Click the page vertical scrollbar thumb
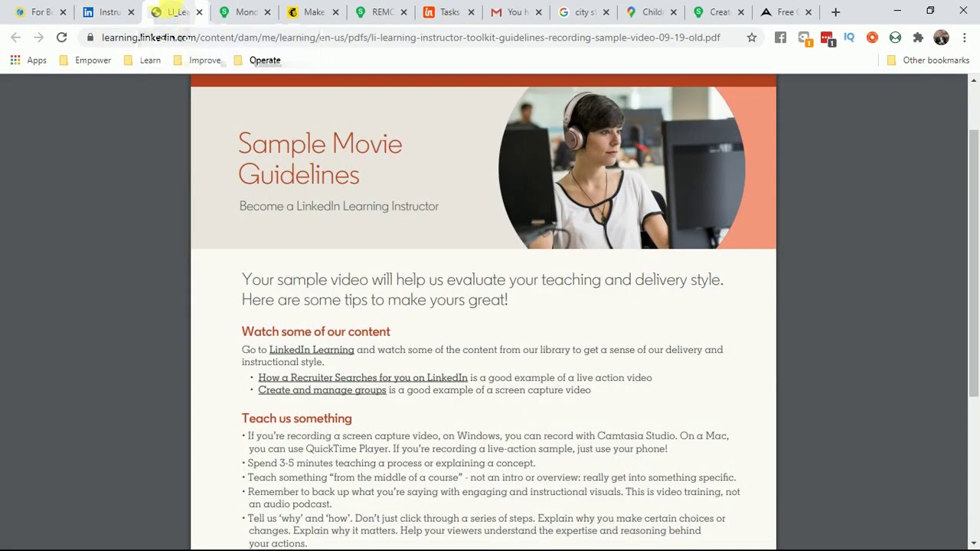Image resolution: width=980 pixels, height=551 pixels. [x=974, y=262]
